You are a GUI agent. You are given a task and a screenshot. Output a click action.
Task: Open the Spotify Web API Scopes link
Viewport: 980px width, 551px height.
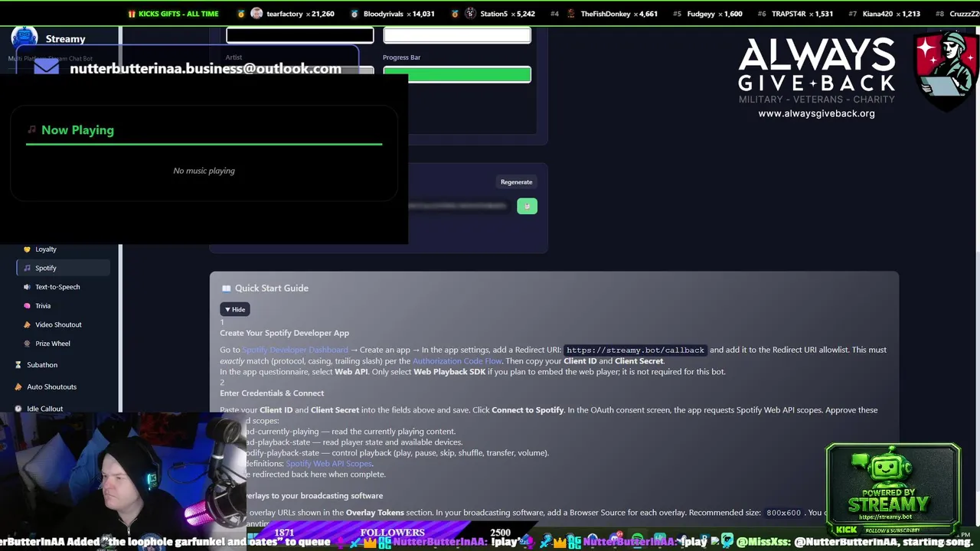(329, 464)
